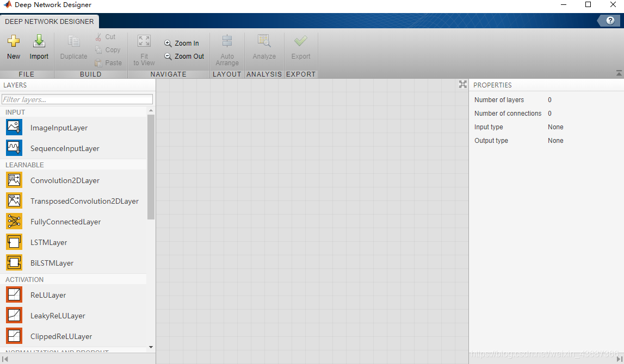Click the Export checkmark icon
624x364 pixels.
point(300,41)
